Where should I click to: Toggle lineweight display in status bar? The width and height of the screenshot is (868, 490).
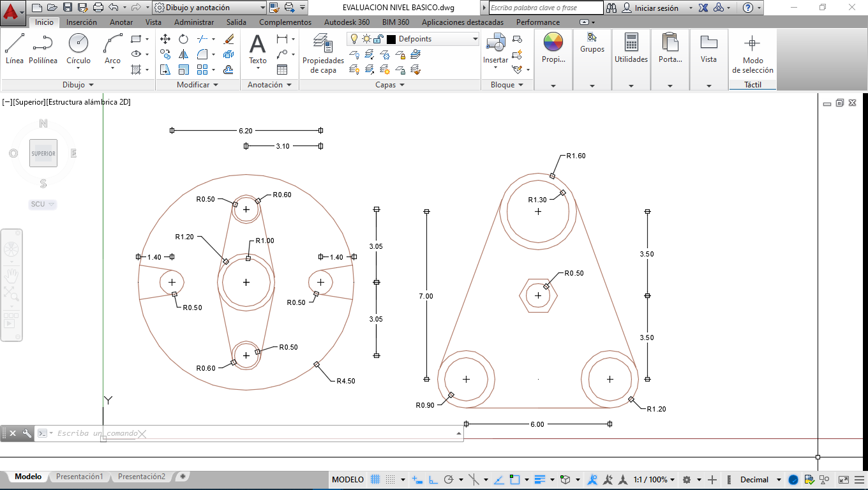tap(539, 480)
